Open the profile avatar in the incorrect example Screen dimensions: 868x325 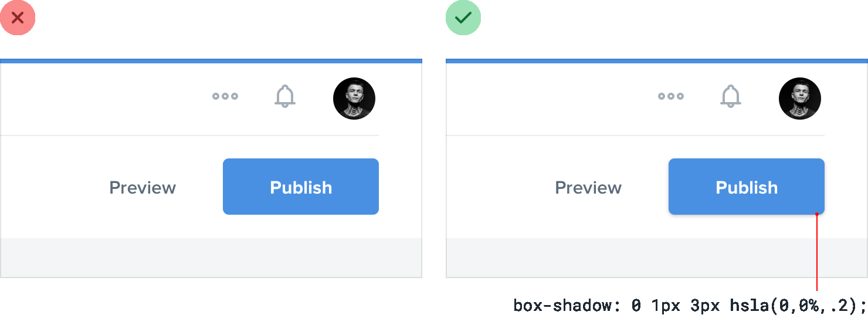(x=354, y=99)
